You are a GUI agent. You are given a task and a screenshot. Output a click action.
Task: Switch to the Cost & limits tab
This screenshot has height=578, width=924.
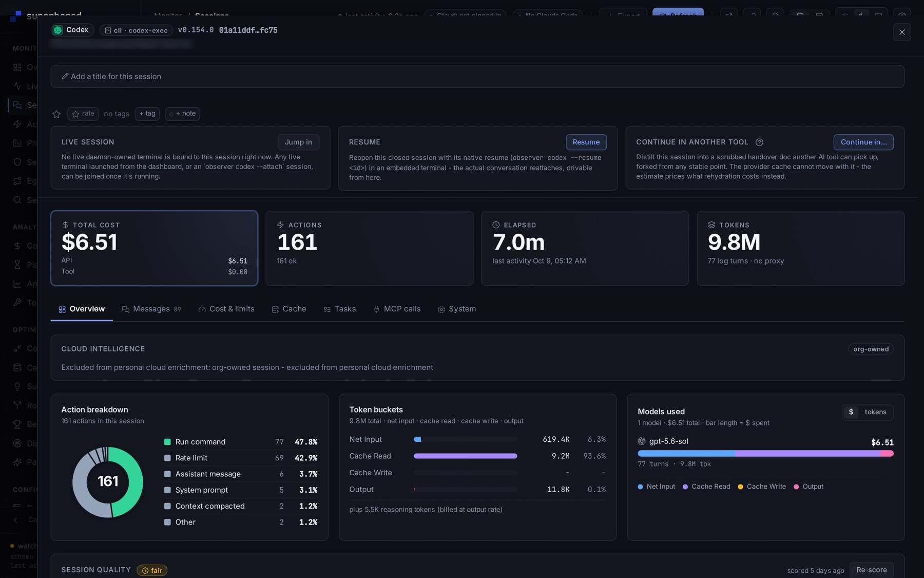pos(226,309)
